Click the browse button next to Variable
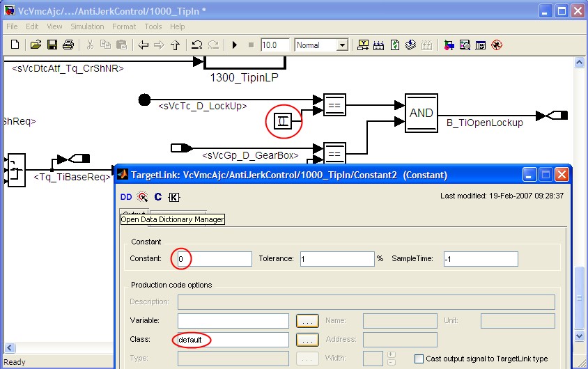This screenshot has width=588, height=369. (x=307, y=321)
